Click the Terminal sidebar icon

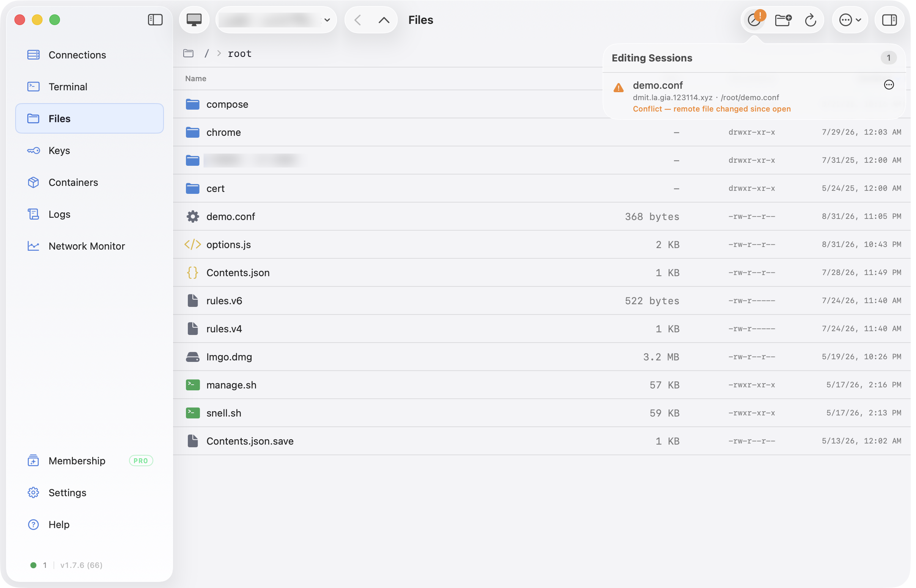tap(34, 87)
